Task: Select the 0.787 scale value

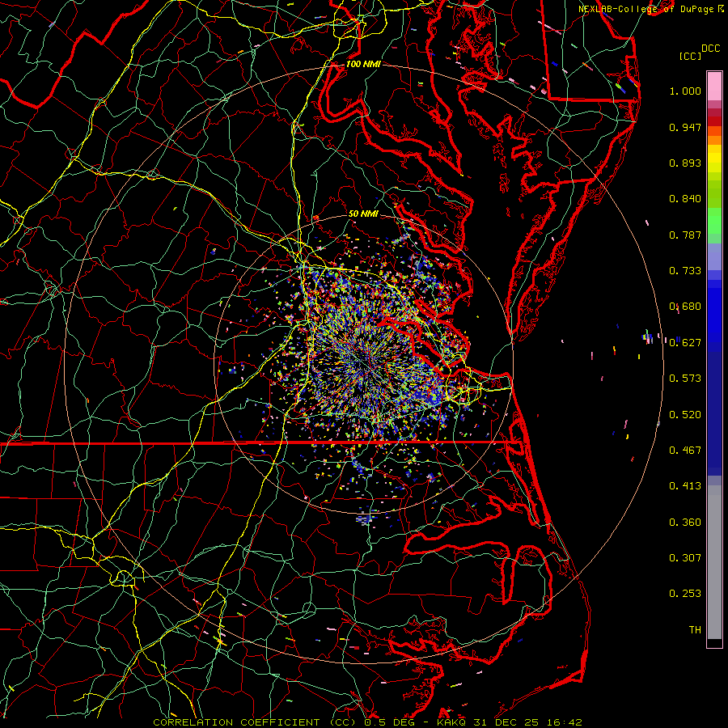Action: pyautogui.click(x=685, y=235)
